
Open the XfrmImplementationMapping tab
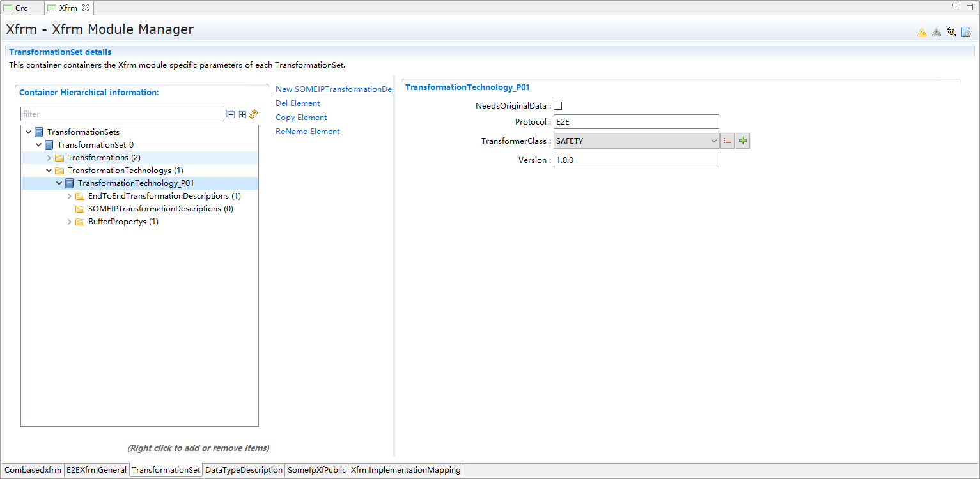tap(406, 470)
